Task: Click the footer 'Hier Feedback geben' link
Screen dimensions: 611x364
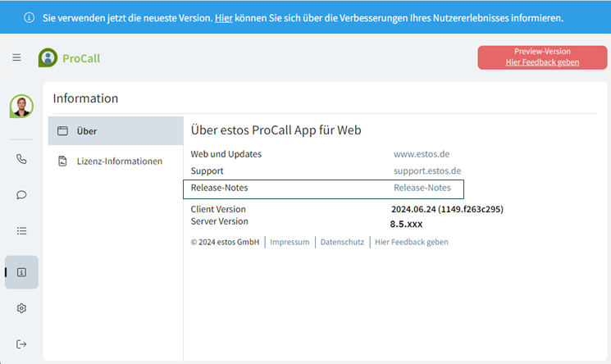Action: pyautogui.click(x=412, y=242)
